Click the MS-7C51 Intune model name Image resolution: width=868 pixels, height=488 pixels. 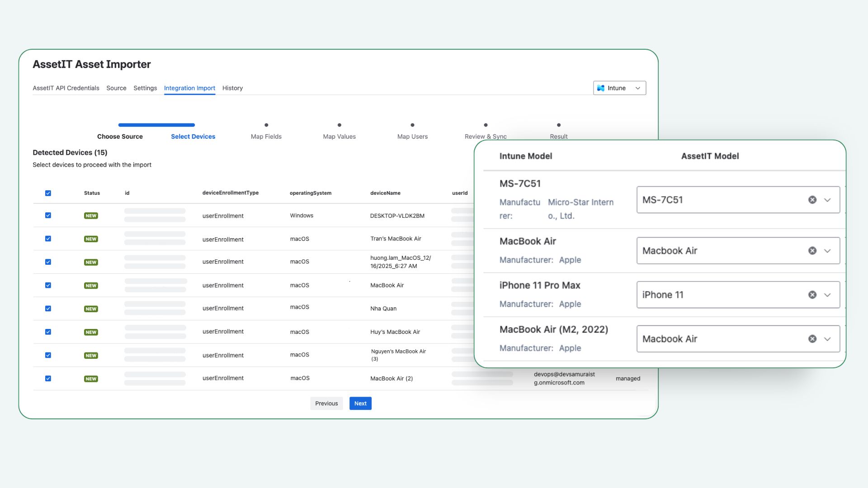click(x=520, y=183)
